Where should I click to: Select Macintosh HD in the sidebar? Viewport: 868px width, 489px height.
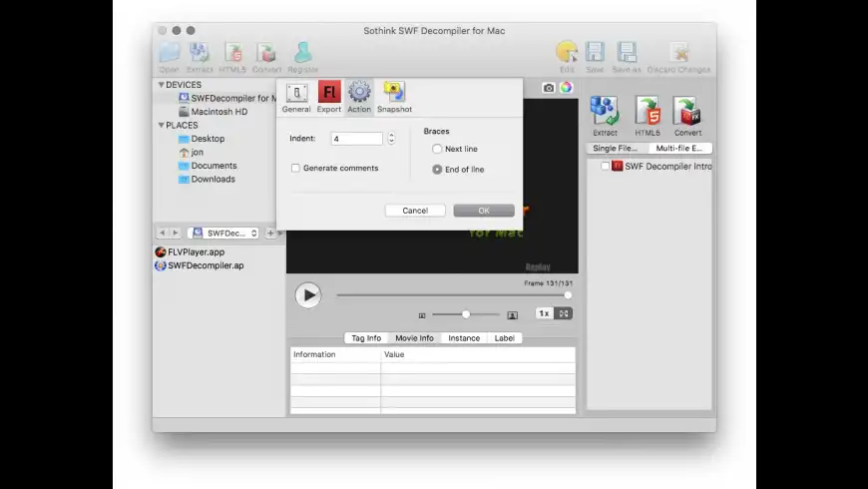214,112
